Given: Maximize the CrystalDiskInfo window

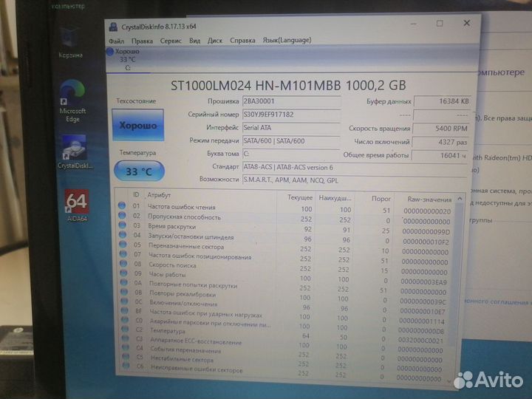Looking at the screenshot, I should [x=440, y=24].
